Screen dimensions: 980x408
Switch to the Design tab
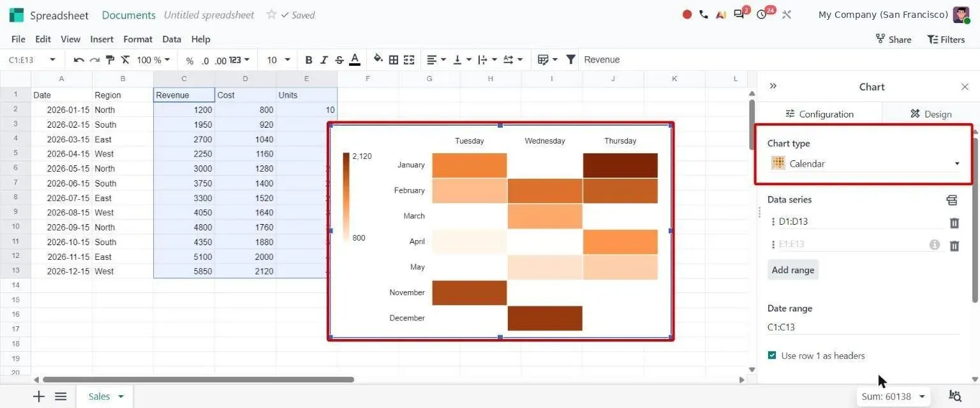tap(930, 114)
